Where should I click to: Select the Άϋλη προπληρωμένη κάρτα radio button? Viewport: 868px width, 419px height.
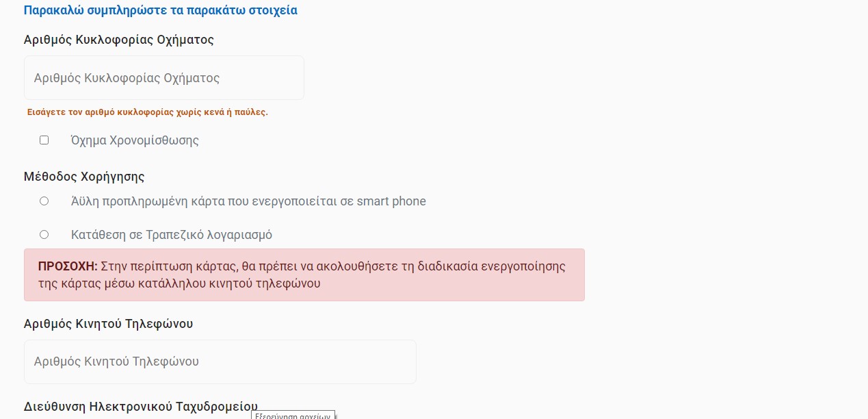[x=44, y=201]
